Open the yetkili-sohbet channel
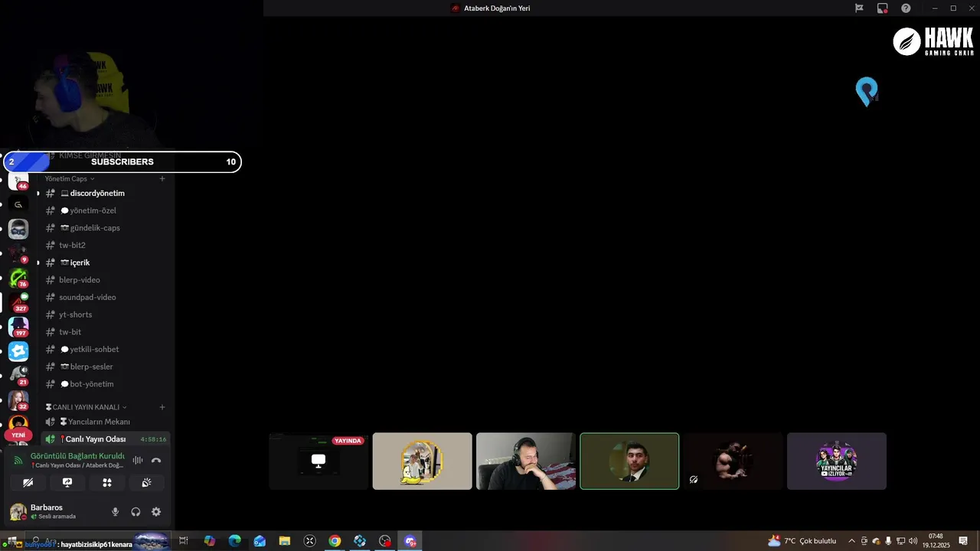Viewport: 980px width, 551px height. pos(106,349)
